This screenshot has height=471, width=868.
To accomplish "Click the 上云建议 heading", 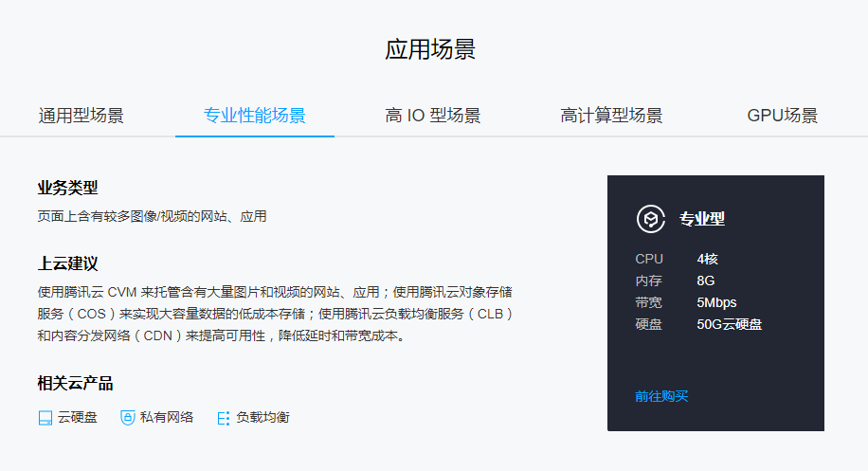I will 67,263.
